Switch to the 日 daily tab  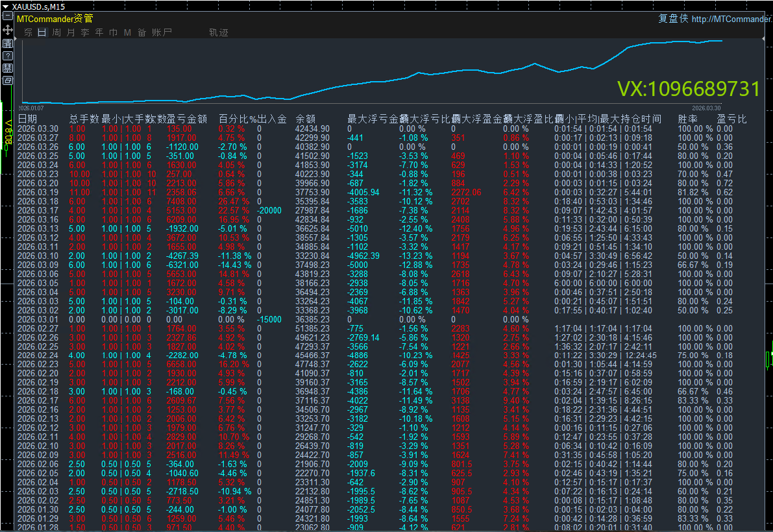(x=42, y=32)
